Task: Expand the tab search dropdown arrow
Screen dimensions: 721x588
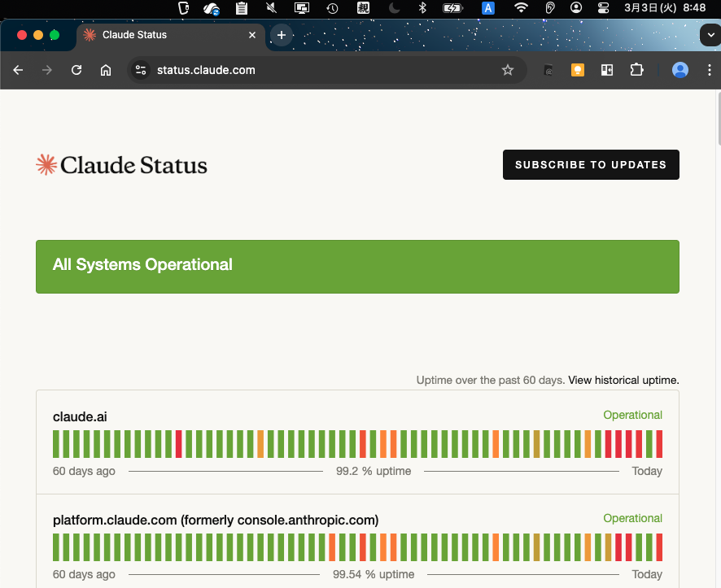Action: click(x=710, y=35)
